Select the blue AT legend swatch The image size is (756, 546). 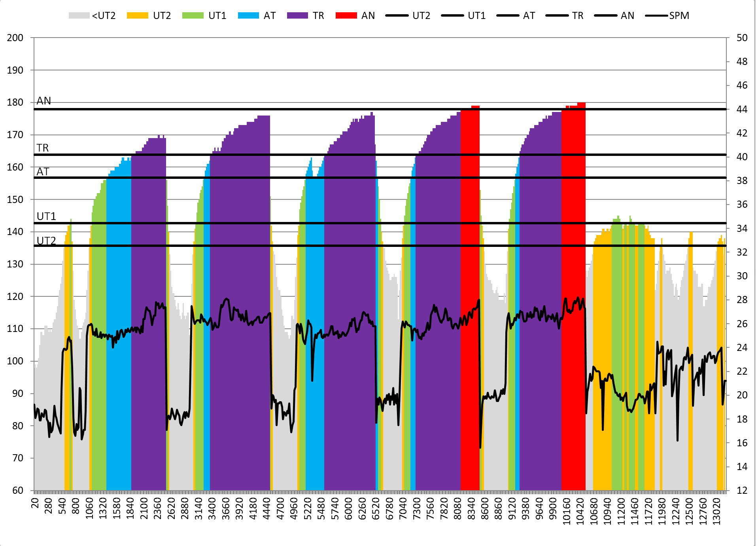point(248,16)
